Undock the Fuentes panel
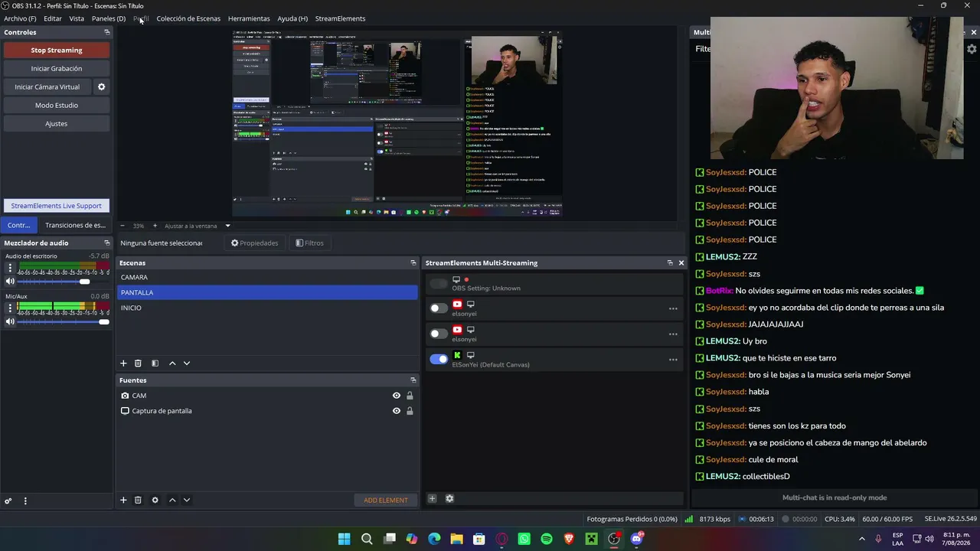 coord(413,380)
